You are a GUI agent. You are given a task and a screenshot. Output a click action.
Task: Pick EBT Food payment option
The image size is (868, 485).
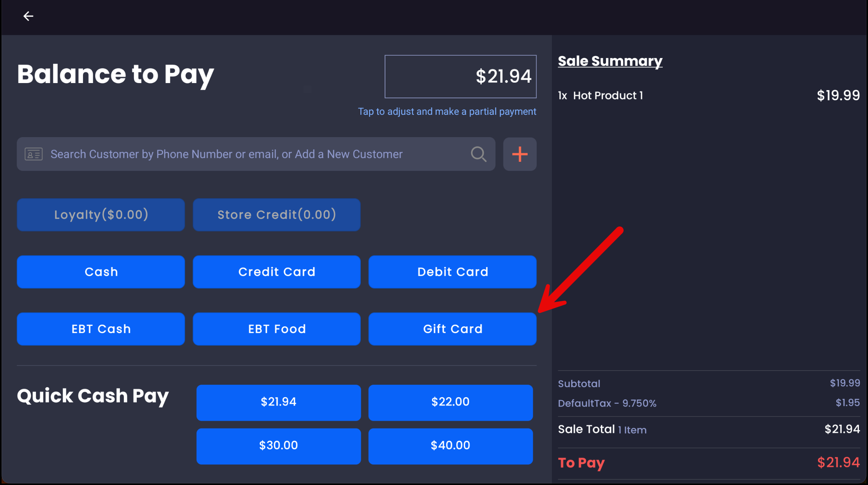(277, 329)
